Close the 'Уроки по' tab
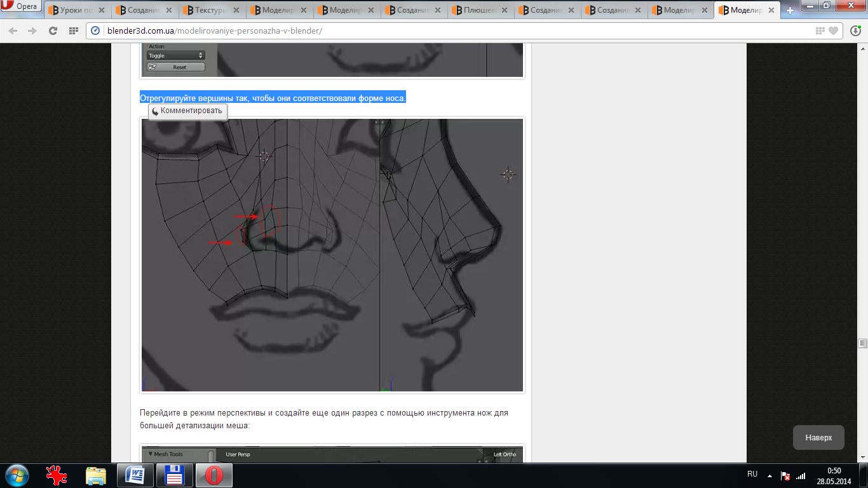The height and width of the screenshot is (488, 868). point(102,10)
